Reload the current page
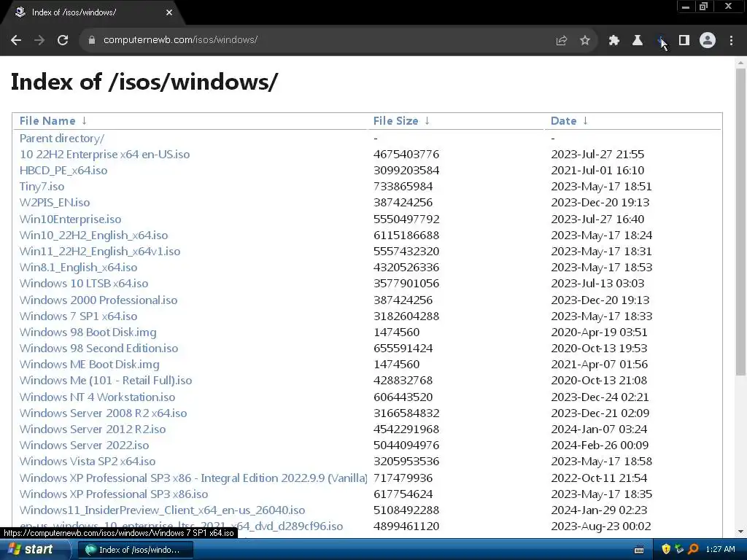 coord(63,40)
